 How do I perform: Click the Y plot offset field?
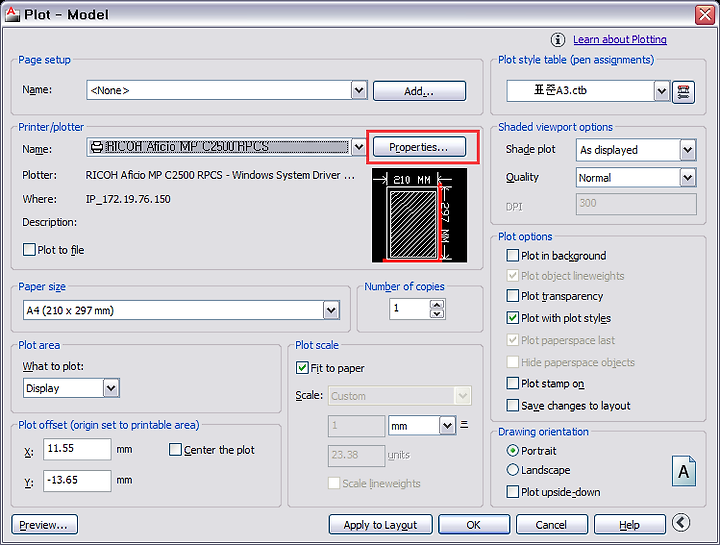click(77, 480)
